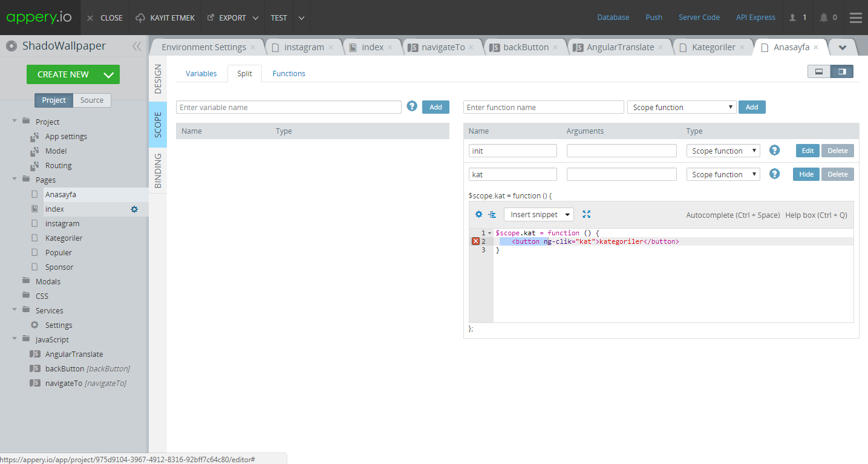This screenshot has height=464, width=868.
Task: Collapse the JavaScript folder
Action: [14, 339]
